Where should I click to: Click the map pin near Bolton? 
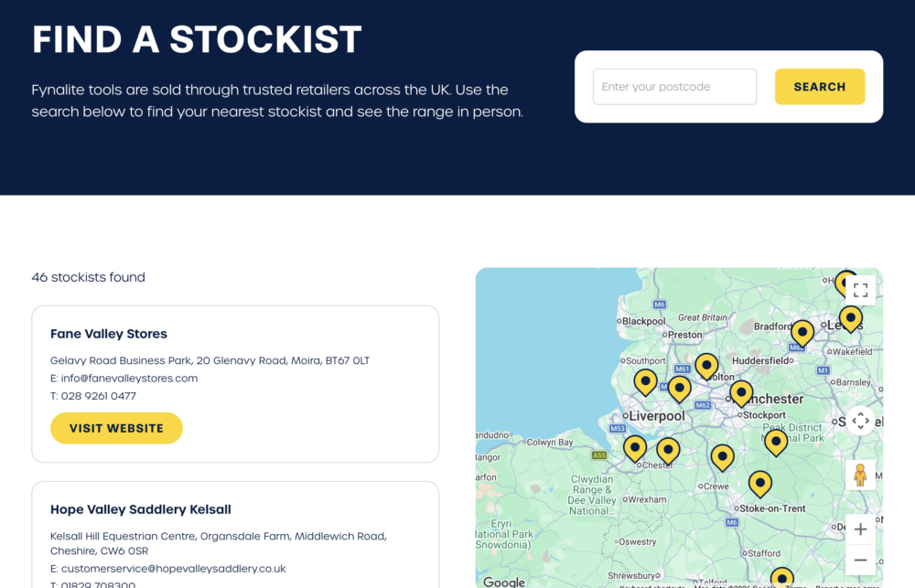click(x=706, y=367)
